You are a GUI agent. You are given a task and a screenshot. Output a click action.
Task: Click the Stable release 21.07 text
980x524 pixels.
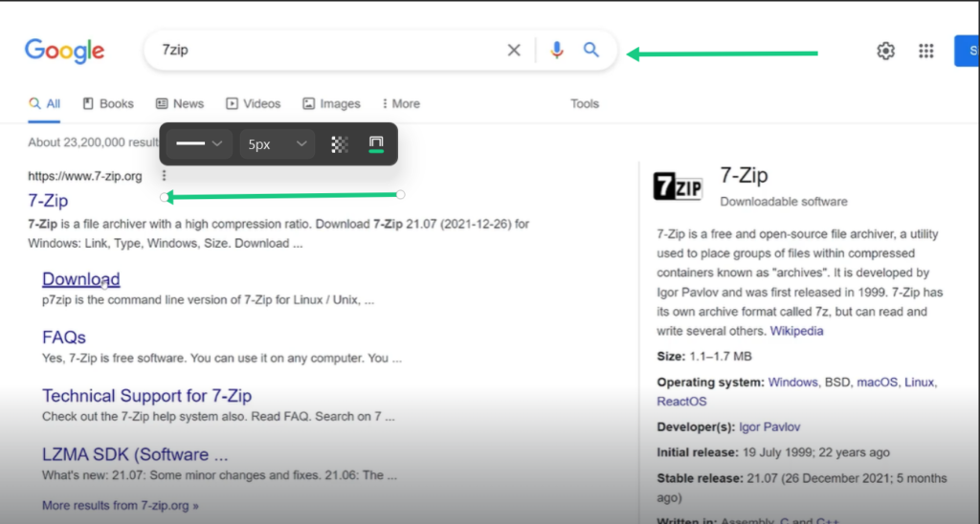(x=802, y=488)
